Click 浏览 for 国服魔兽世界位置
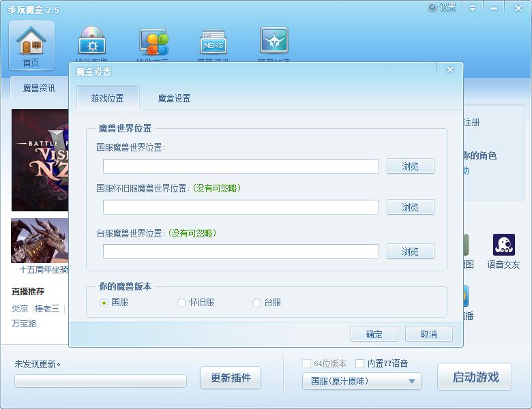532x409 pixels. tap(410, 166)
